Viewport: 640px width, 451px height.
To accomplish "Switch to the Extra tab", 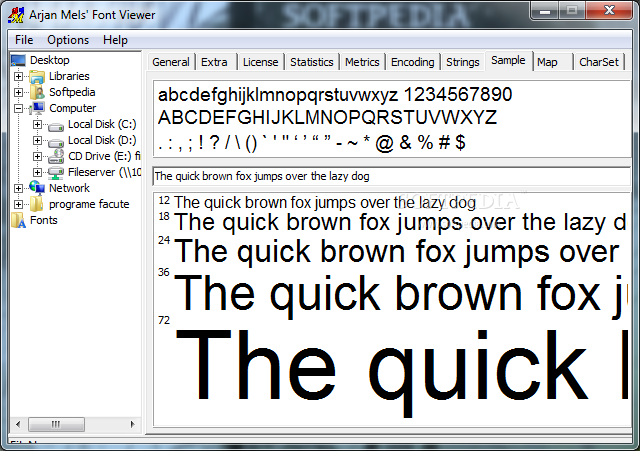I will (x=214, y=62).
